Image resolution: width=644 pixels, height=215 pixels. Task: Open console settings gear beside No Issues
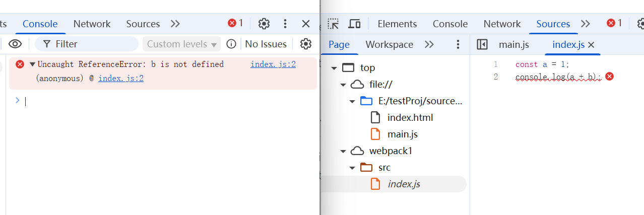click(x=305, y=44)
